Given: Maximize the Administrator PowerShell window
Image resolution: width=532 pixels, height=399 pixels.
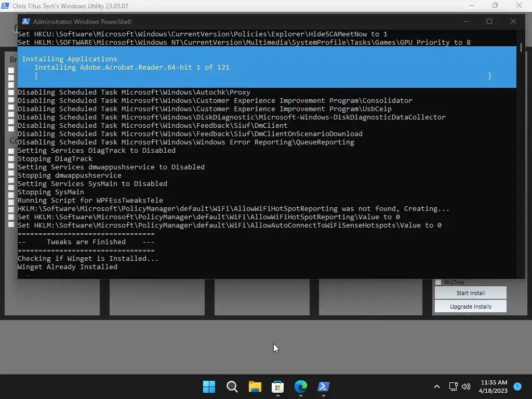Looking at the screenshot, I should [489, 21].
